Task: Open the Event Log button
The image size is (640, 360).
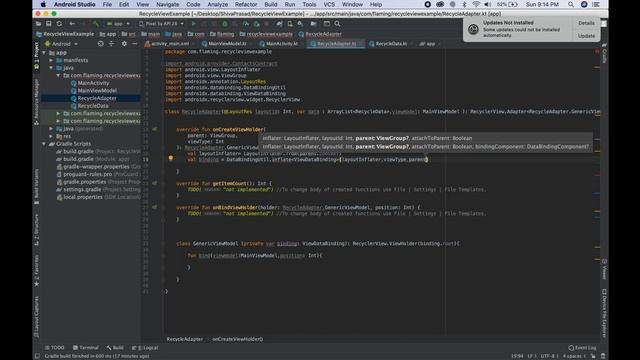Action: pyautogui.click(x=582, y=348)
